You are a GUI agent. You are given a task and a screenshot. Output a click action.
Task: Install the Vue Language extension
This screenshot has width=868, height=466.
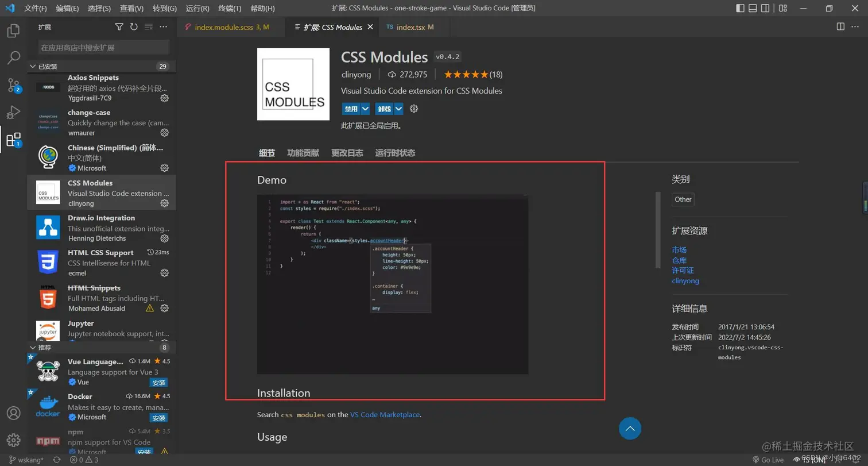pyautogui.click(x=159, y=383)
